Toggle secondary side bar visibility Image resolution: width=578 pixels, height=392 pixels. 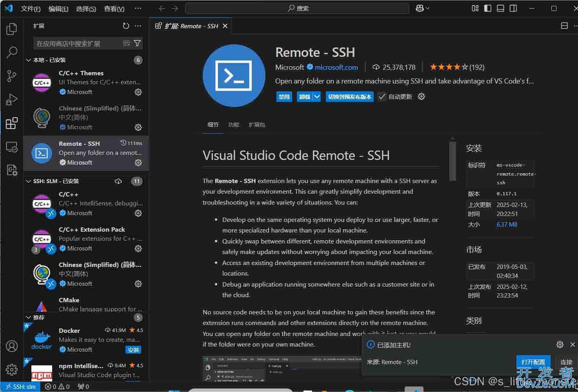(x=513, y=8)
